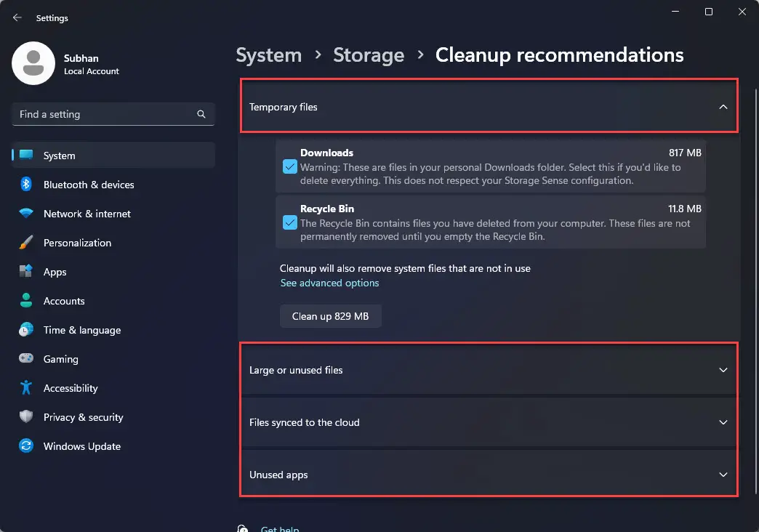
Task: Click the Time & language globe icon
Action: click(26, 329)
